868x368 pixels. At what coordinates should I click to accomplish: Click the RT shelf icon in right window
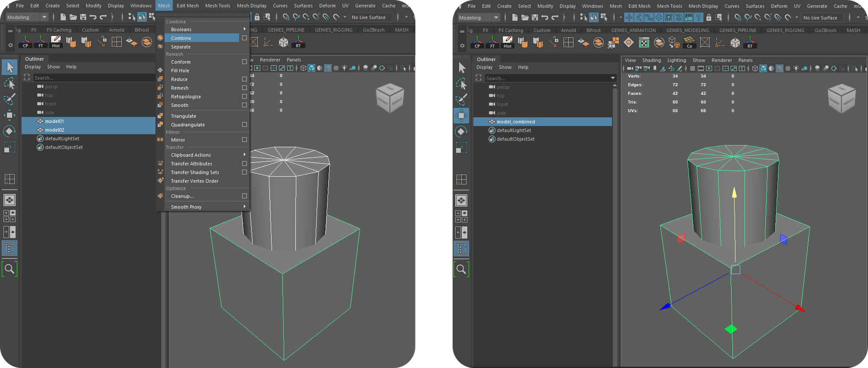tap(750, 42)
